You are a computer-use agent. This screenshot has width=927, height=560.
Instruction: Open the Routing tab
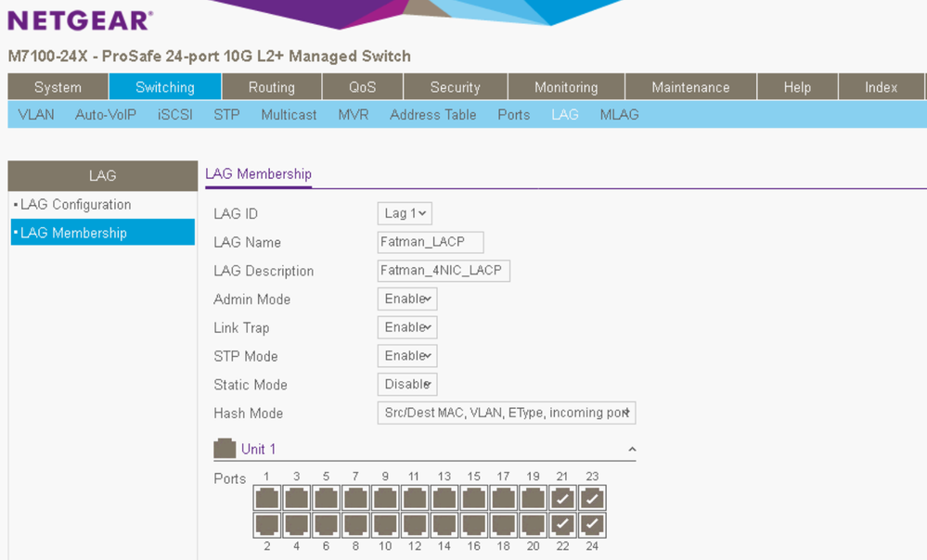tap(271, 87)
